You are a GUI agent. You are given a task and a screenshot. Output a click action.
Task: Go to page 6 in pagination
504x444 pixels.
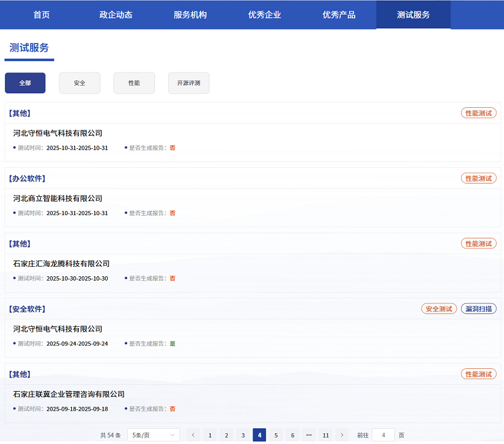[292, 435]
